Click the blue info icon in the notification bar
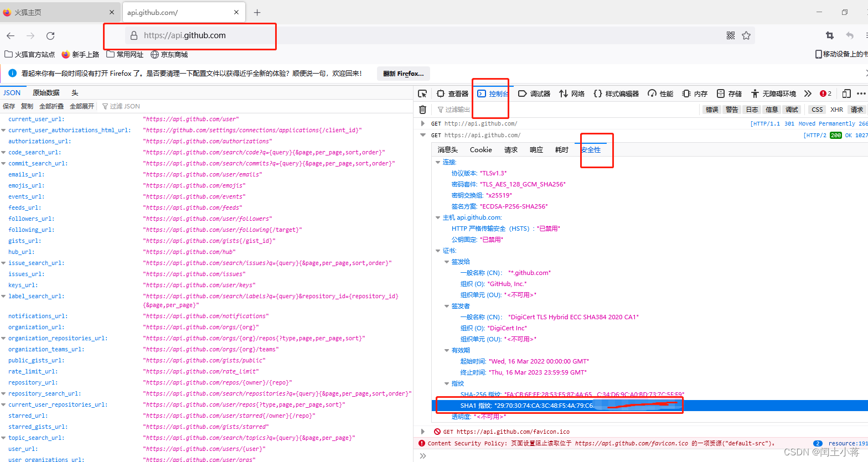Screen dimensions: 868x462 [12, 73]
